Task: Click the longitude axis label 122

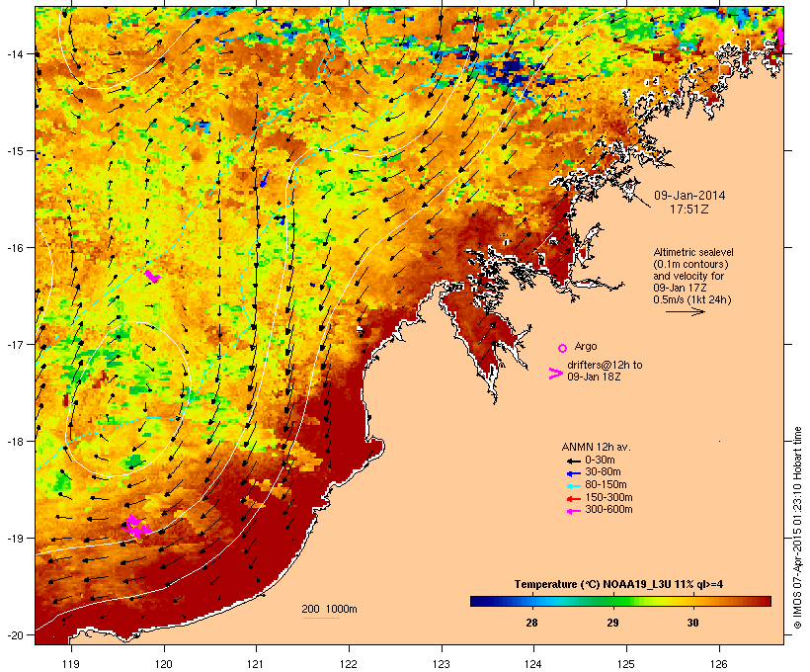Action: pos(349,664)
